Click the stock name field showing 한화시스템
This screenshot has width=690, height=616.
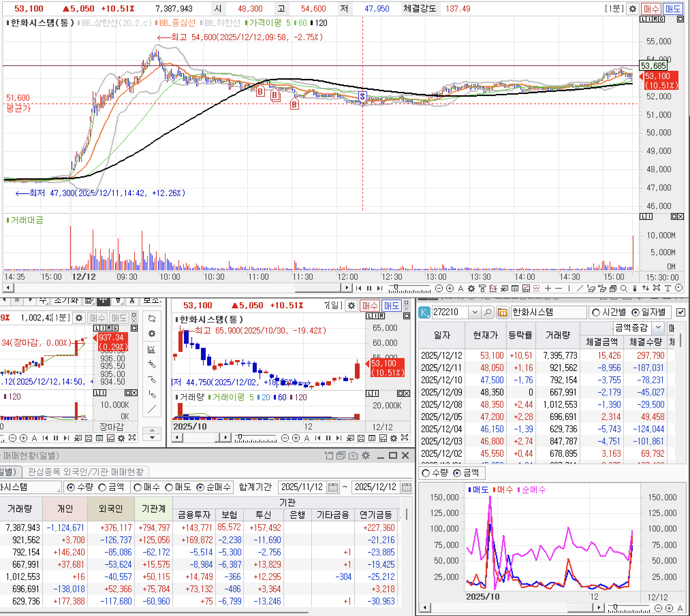click(x=548, y=312)
